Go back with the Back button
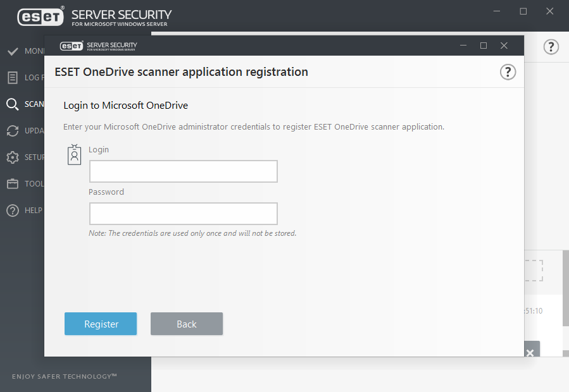This screenshot has height=392, width=569. click(187, 324)
